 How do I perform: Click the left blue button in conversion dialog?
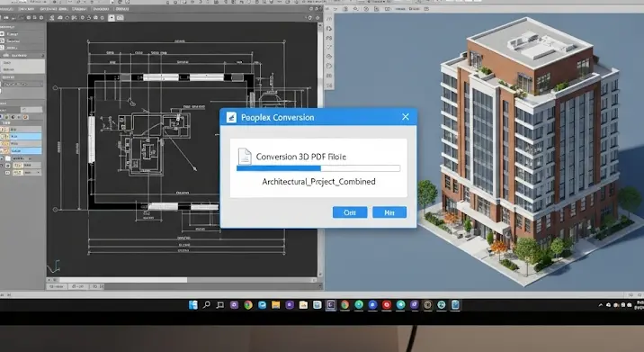tap(350, 212)
